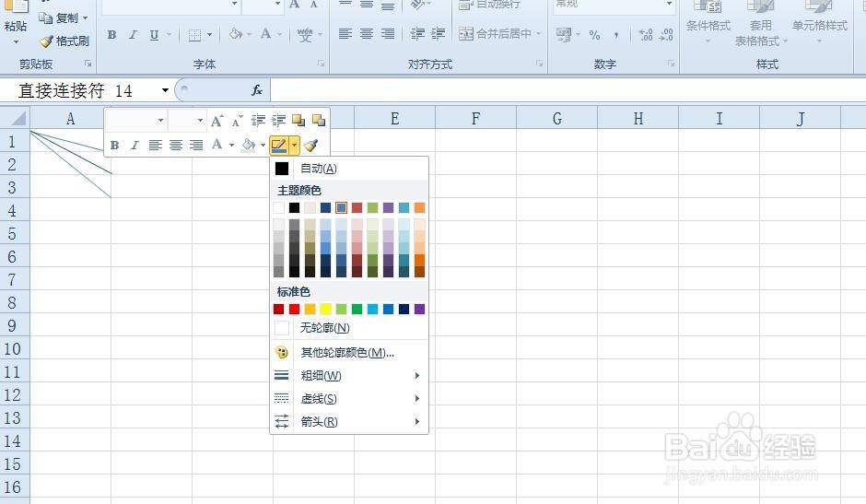Expand the 粘贴 paste dropdown arrow
This screenshot has height=504, width=866.
pyautogui.click(x=16, y=42)
